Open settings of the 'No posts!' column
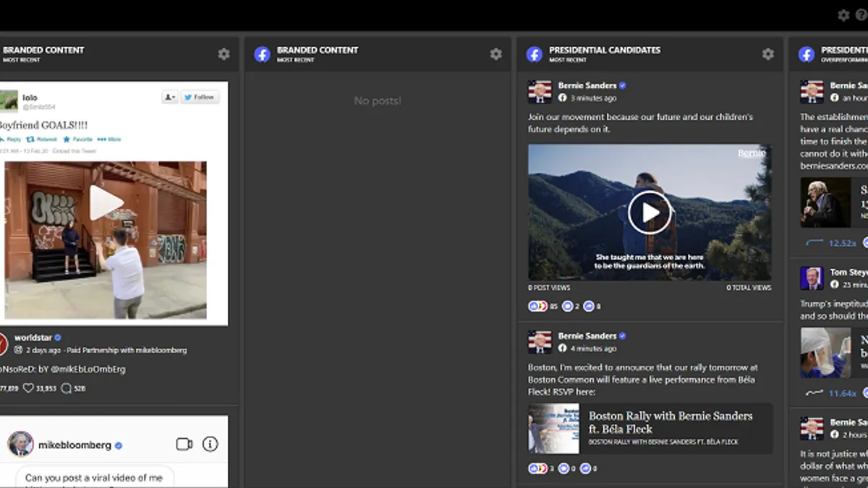This screenshot has height=488, width=868. pyautogui.click(x=495, y=54)
